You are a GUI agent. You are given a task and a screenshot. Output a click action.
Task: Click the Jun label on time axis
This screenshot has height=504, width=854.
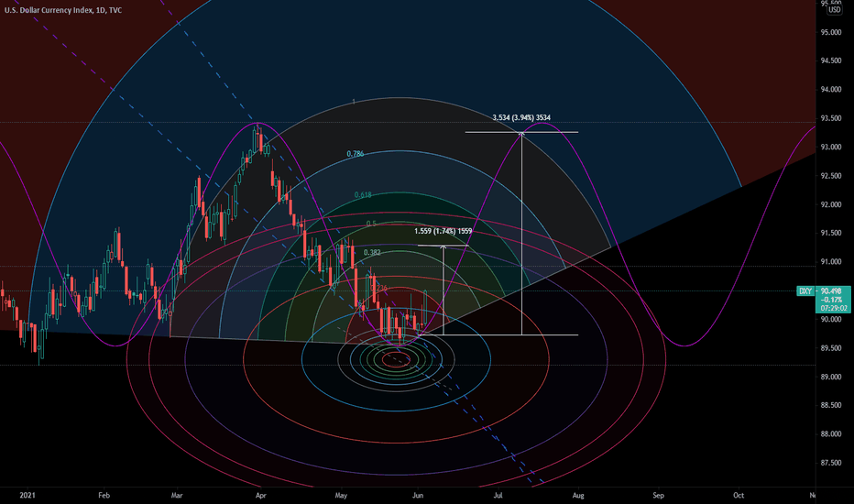(418, 495)
